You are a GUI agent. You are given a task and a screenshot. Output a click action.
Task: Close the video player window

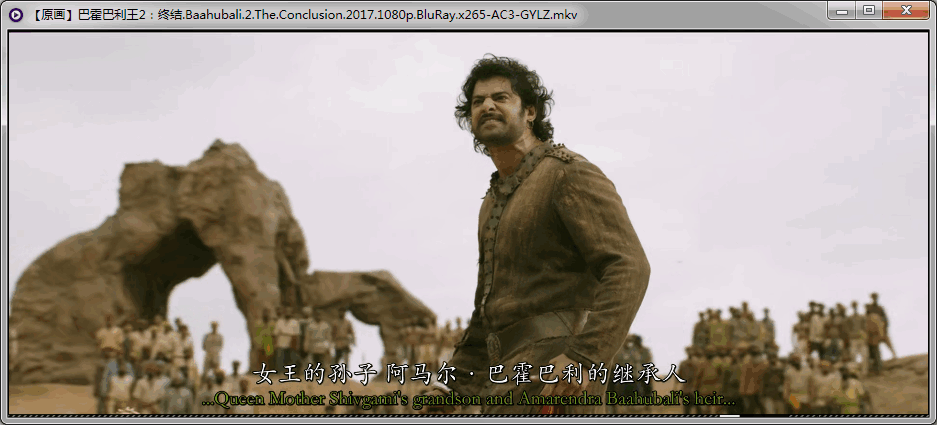pos(906,11)
